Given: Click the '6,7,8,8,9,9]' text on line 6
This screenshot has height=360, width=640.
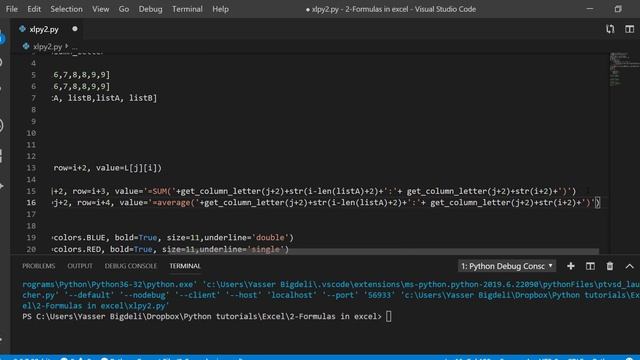Looking at the screenshot, I should pyautogui.click(x=82, y=87).
